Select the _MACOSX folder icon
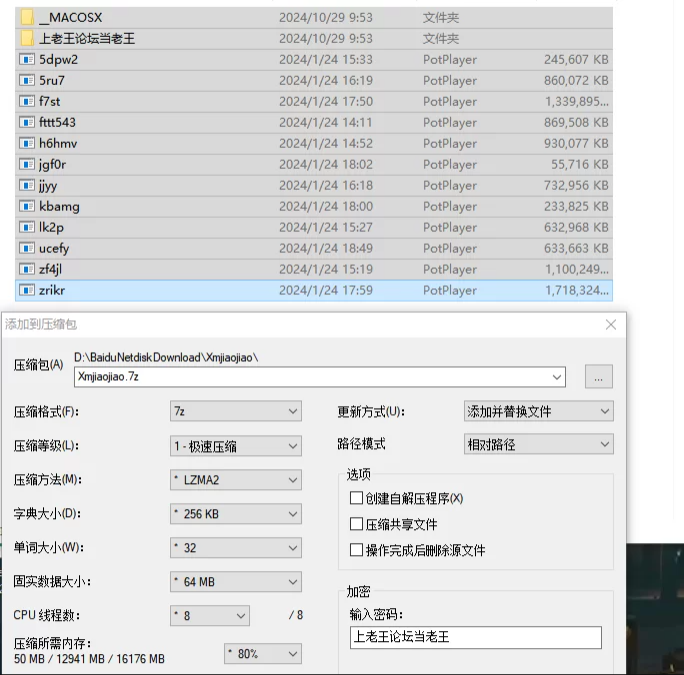 tap(27, 17)
